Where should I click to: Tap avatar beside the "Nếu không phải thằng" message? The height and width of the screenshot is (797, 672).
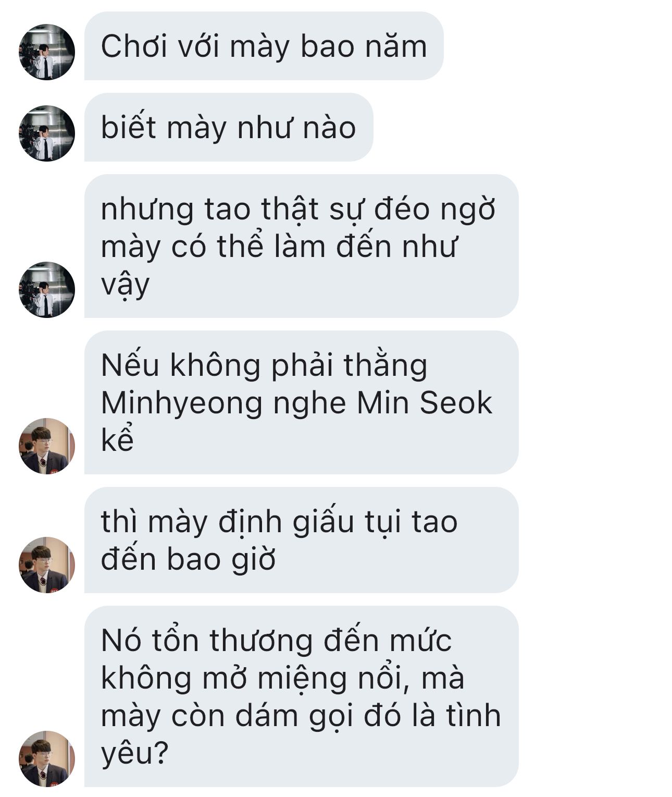[47, 446]
